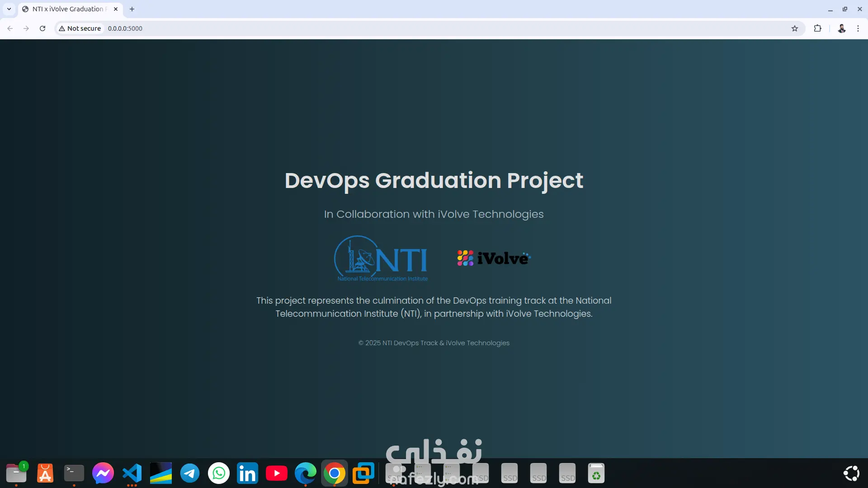
Task: Reload the current page
Action: (42, 28)
